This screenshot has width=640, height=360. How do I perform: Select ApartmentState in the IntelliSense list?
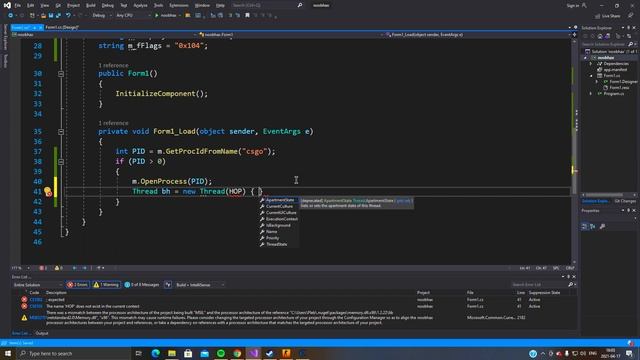click(280, 200)
